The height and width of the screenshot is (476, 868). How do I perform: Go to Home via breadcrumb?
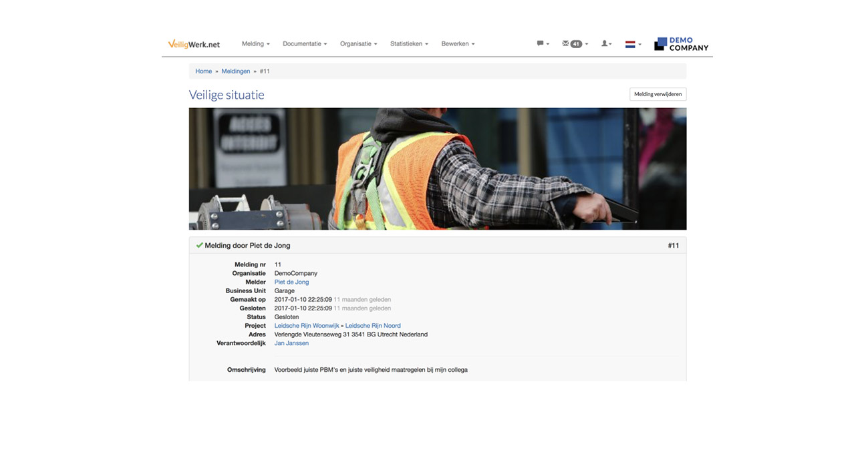203,71
